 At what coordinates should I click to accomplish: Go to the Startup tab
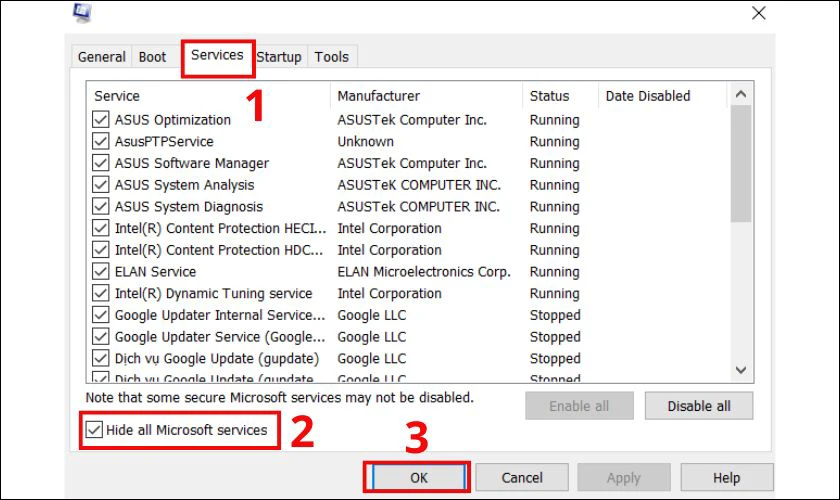coord(279,57)
